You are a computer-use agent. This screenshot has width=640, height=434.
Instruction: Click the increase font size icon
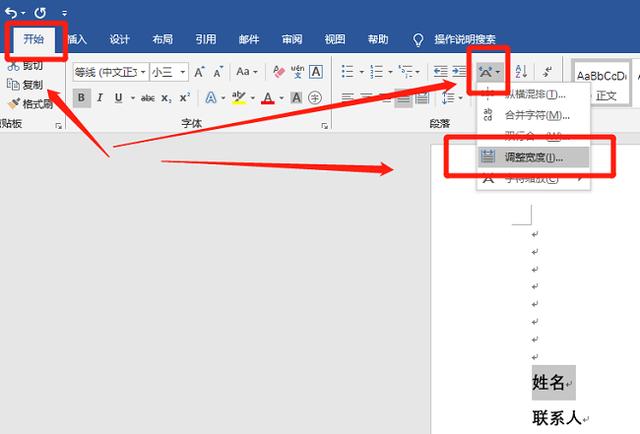point(199,72)
